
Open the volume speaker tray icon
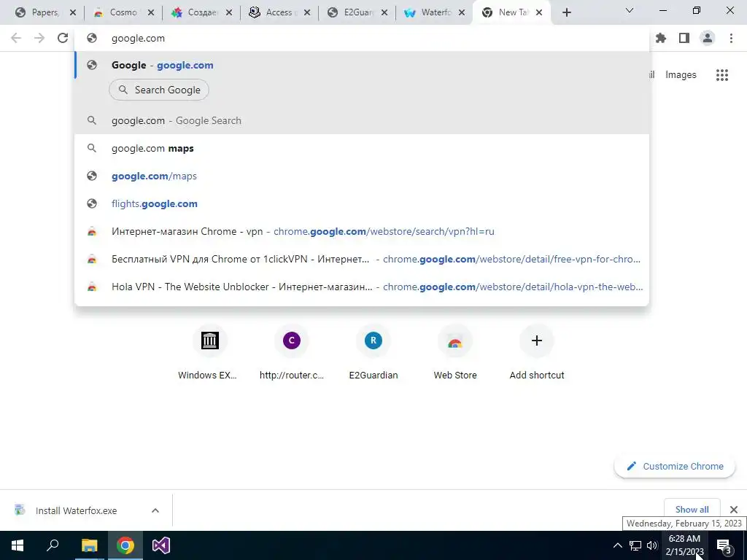click(x=651, y=545)
